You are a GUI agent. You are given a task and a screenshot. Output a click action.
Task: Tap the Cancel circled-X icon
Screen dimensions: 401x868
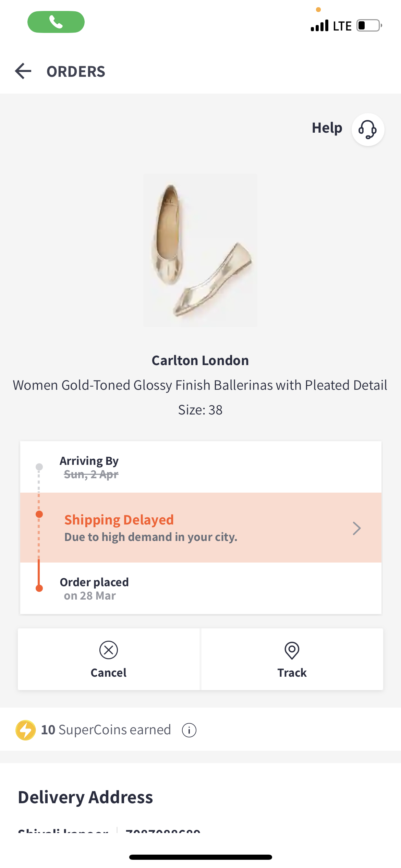(109, 650)
